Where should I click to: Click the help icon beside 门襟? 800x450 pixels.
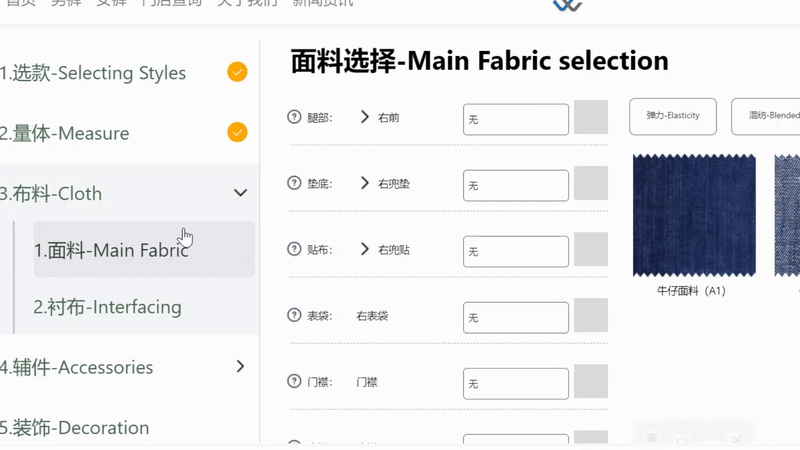point(294,381)
